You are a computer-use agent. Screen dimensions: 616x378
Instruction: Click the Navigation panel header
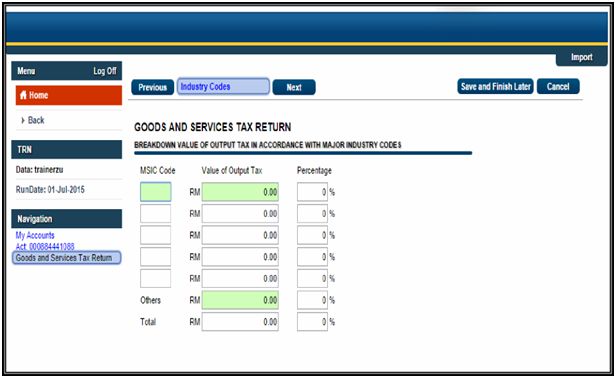click(x=66, y=219)
